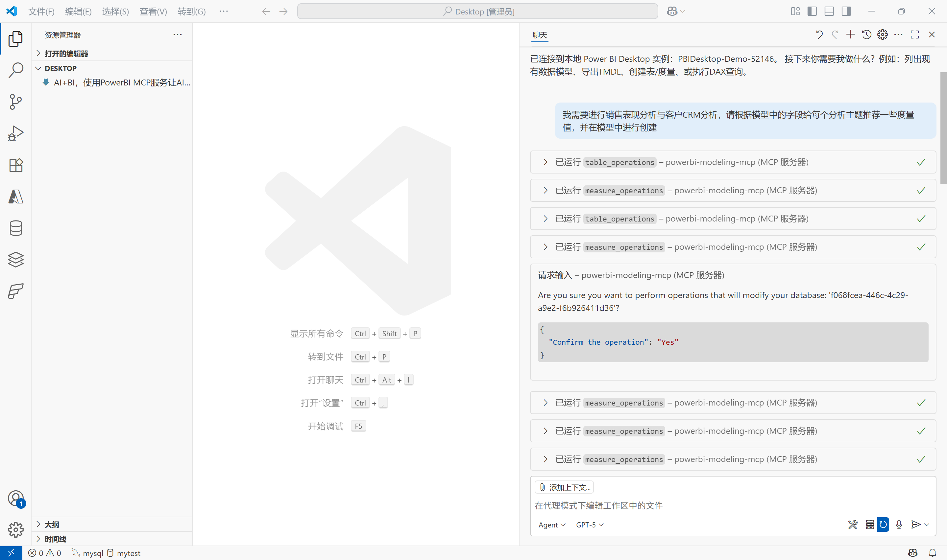Open the 文件(F) menu
This screenshot has width=947, height=560.
(41, 11)
